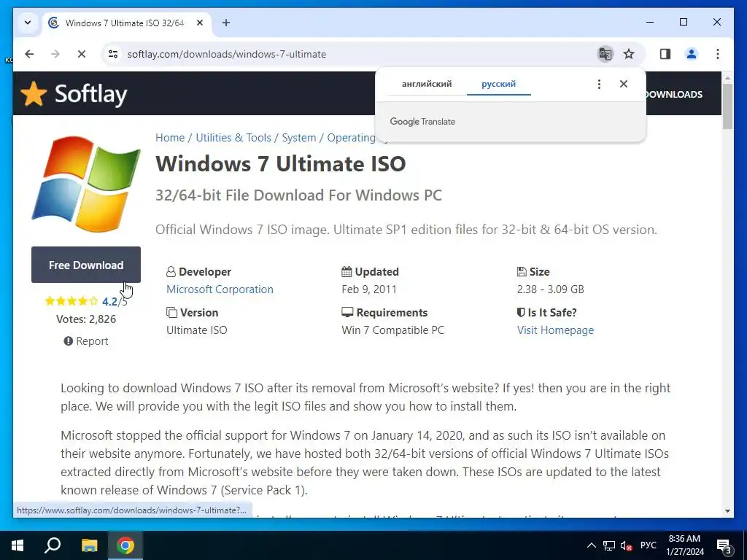This screenshot has width=747, height=560.
Task: Open the Windows Start menu
Action: click(x=18, y=545)
